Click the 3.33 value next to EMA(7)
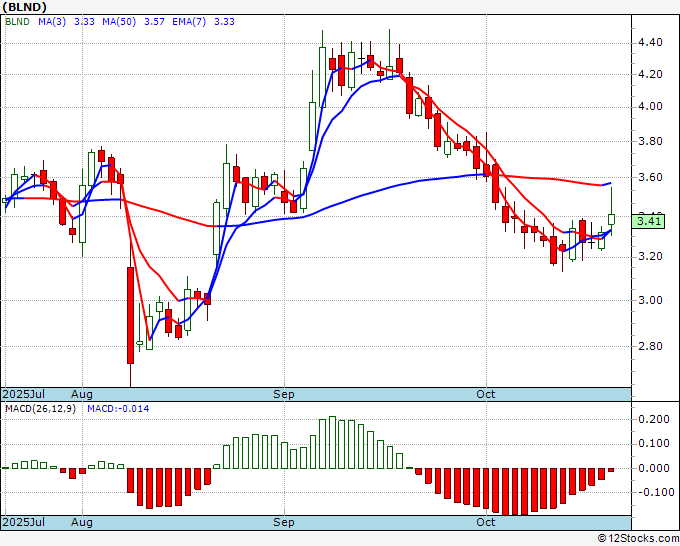This screenshot has height=546, width=680. [x=225, y=21]
